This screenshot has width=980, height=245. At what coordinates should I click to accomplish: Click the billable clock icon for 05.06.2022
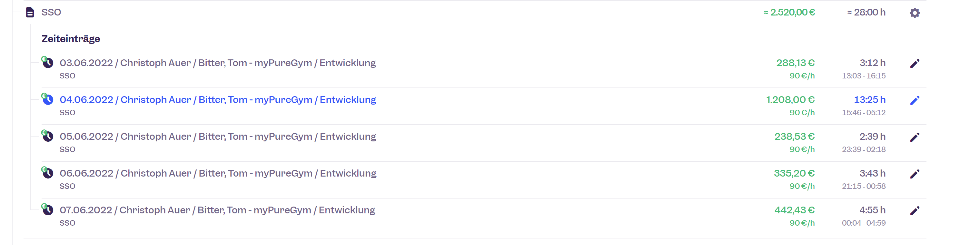tap(47, 136)
